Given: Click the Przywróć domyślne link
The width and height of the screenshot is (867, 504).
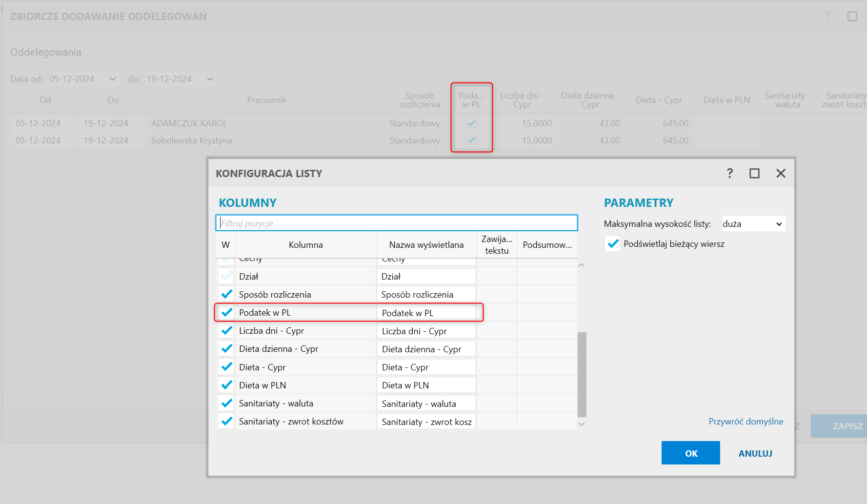Looking at the screenshot, I should pyautogui.click(x=746, y=422).
